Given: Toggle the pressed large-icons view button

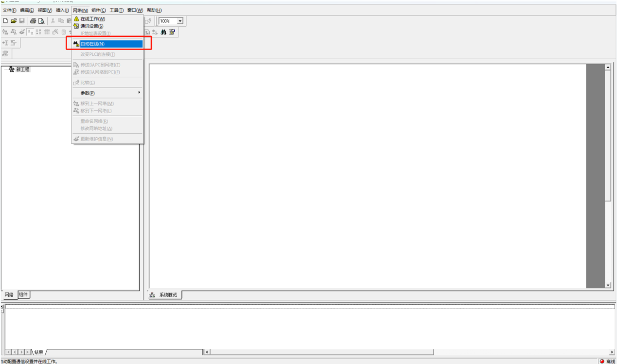Looking at the screenshot, I should click(x=30, y=32).
